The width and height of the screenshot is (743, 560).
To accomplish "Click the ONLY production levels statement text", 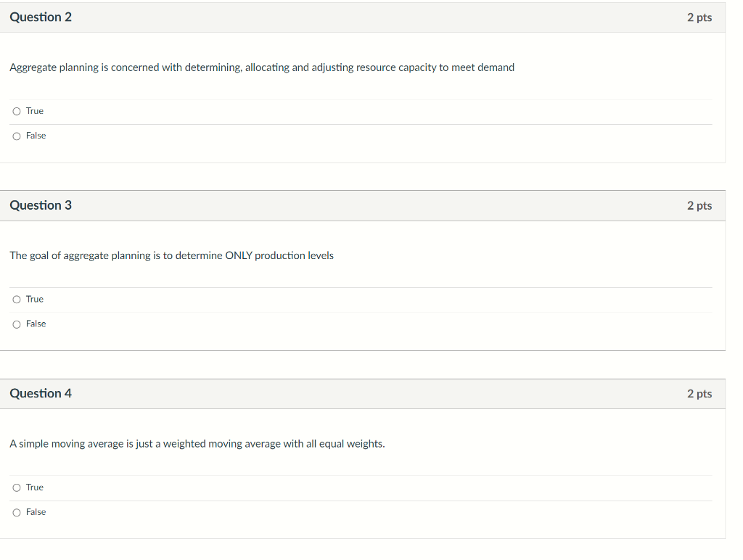I will click(171, 255).
